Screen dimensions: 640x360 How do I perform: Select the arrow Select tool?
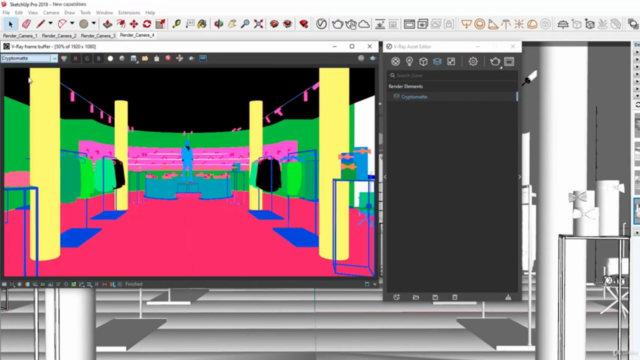click(x=10, y=24)
